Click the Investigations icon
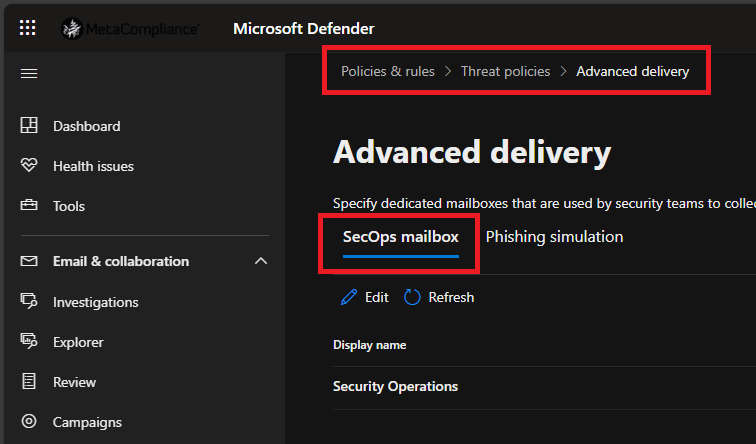This screenshot has width=756, height=444. coord(29,301)
